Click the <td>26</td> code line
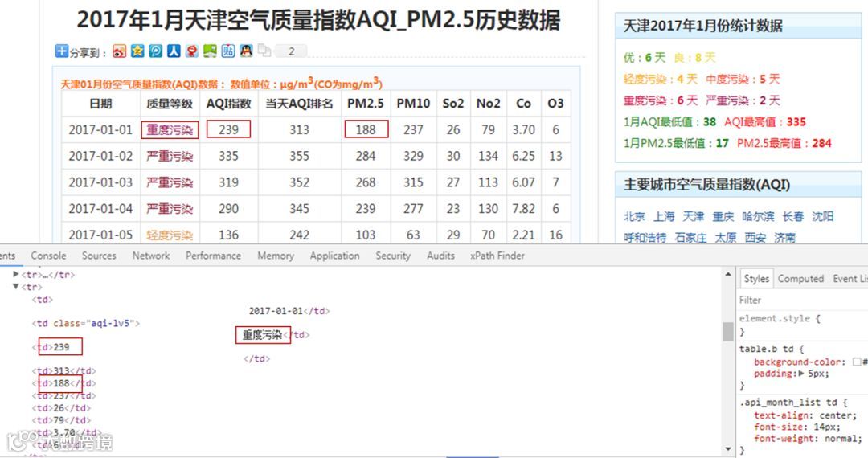 click(x=61, y=407)
